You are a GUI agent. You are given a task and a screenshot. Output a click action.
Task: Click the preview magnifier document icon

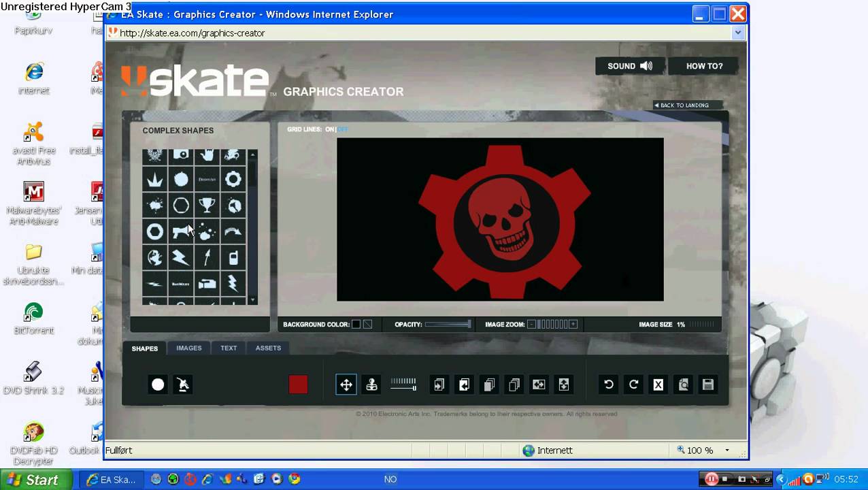click(x=684, y=385)
